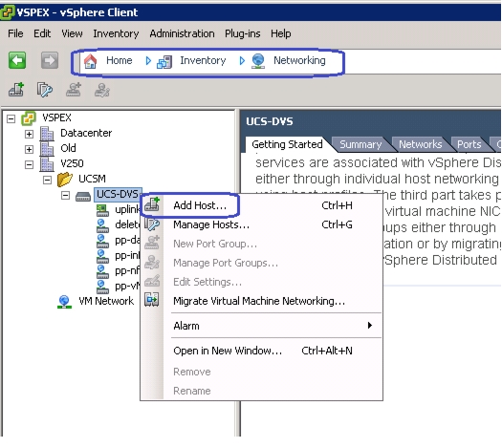Open the Edit menu

42,33
